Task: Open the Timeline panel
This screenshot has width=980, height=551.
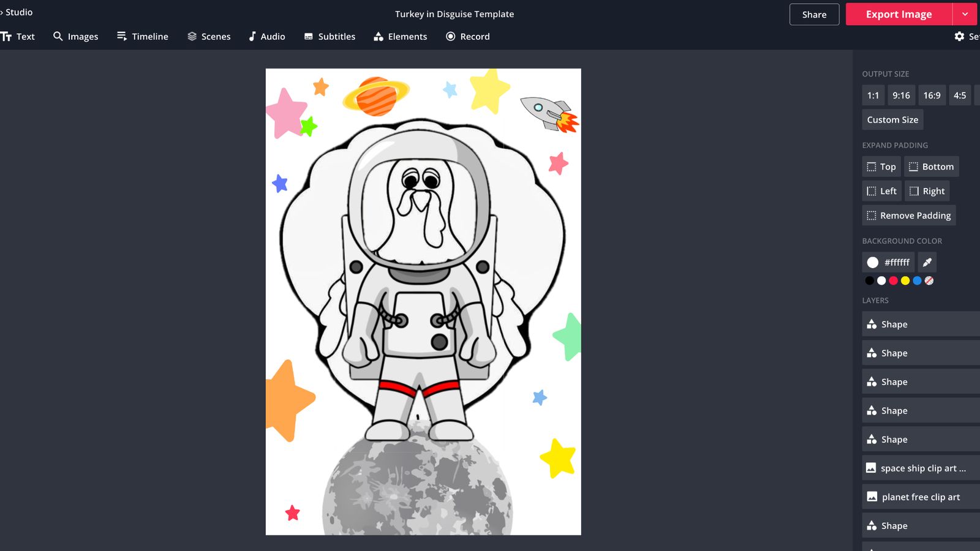Action: click(x=142, y=37)
